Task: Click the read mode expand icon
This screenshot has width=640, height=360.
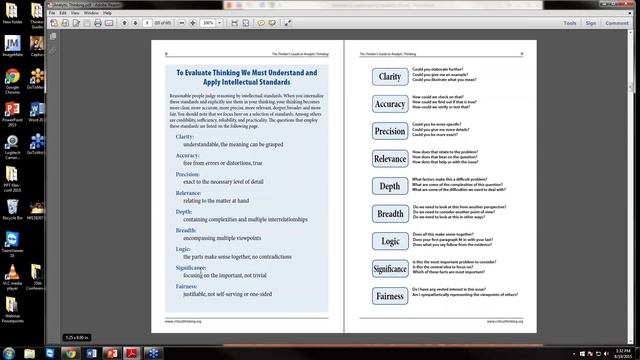Action: [x=288, y=23]
